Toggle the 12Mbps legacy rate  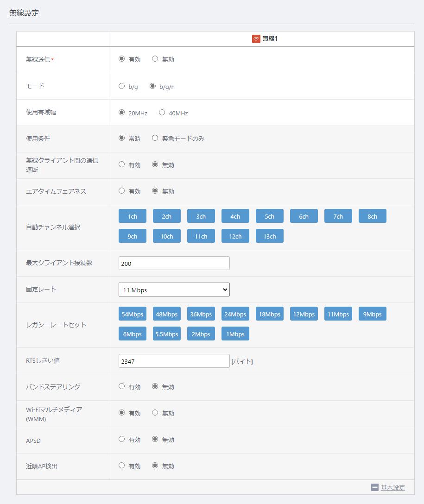tap(304, 314)
